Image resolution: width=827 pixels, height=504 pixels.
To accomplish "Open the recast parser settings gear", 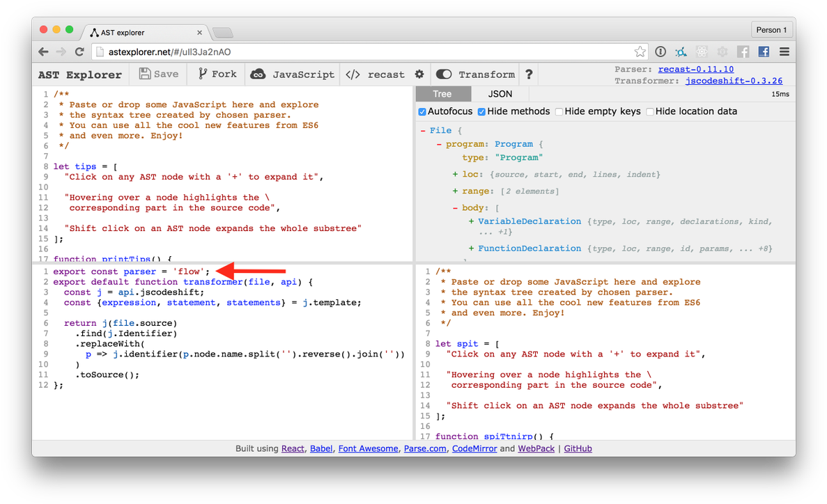I will click(x=419, y=74).
